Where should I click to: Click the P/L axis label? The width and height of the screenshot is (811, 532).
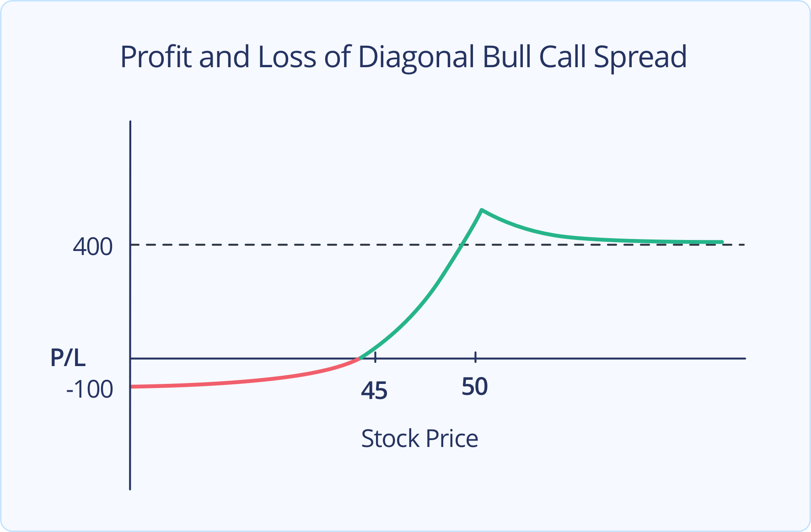point(68,357)
